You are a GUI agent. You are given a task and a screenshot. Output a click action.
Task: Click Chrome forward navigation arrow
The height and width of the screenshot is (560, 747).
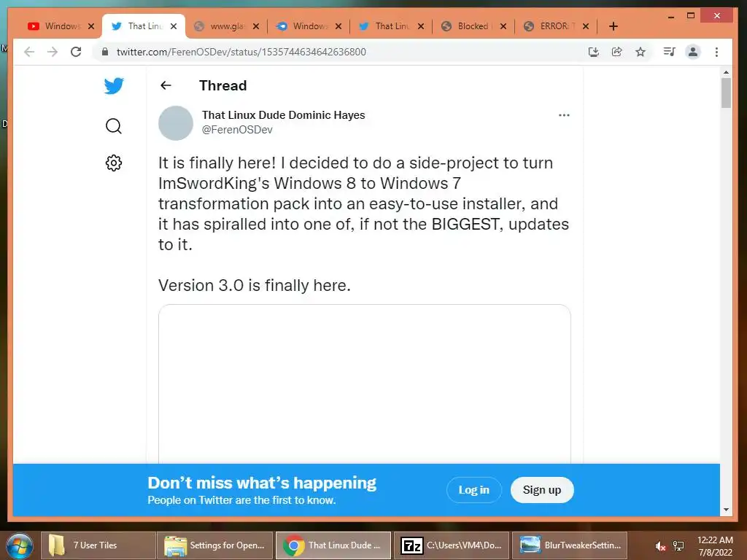point(53,52)
